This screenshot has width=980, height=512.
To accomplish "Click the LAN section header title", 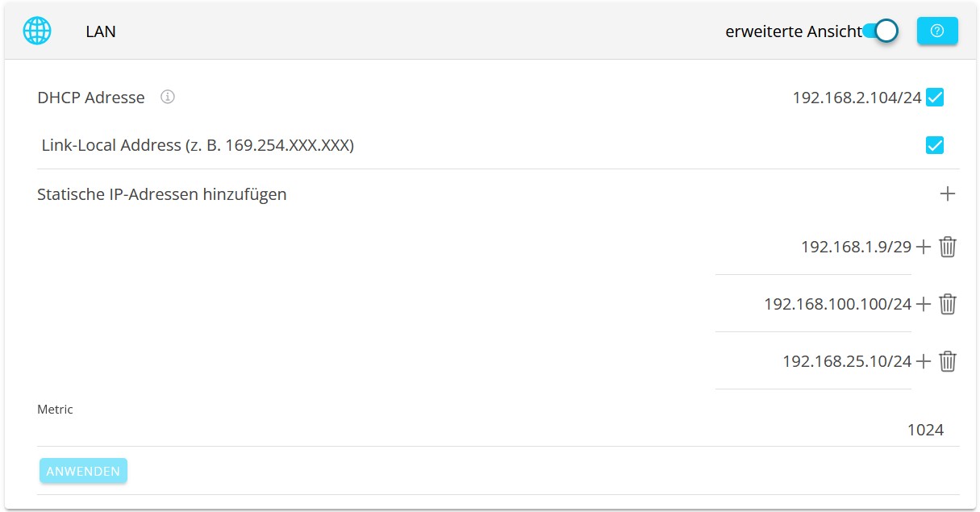I will coord(101,32).
